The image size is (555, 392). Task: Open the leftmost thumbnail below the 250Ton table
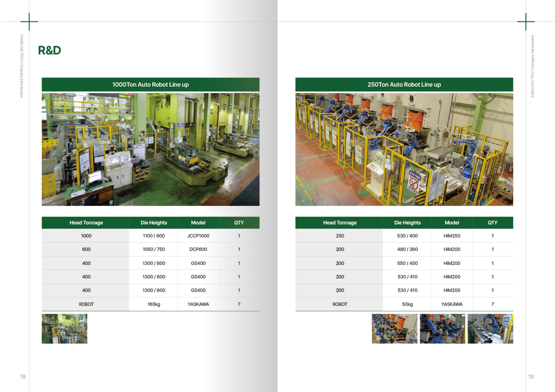(x=394, y=329)
